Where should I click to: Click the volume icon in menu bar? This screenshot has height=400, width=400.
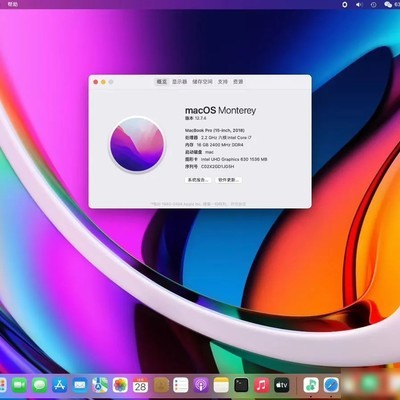tap(359, 4)
